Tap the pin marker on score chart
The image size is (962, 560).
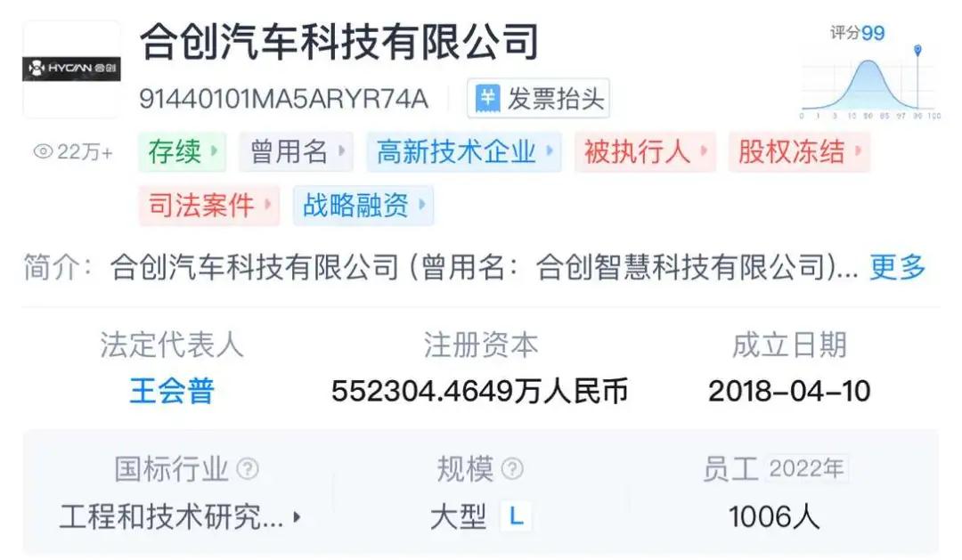(917, 50)
